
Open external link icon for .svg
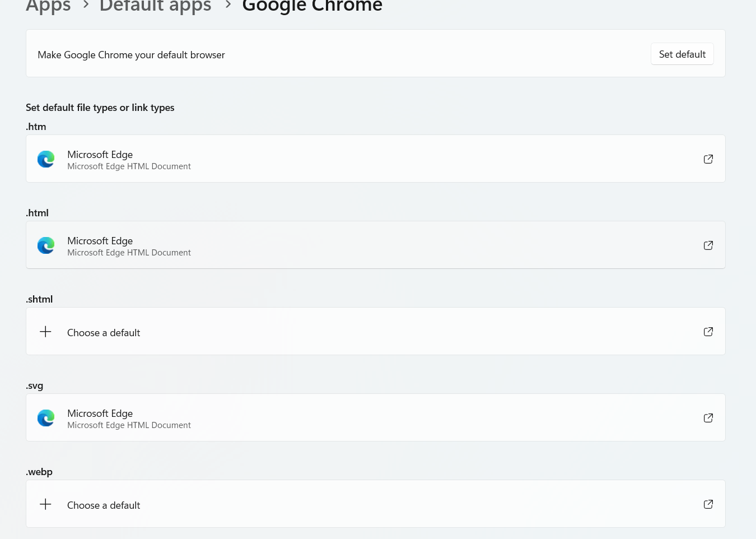[x=708, y=418]
